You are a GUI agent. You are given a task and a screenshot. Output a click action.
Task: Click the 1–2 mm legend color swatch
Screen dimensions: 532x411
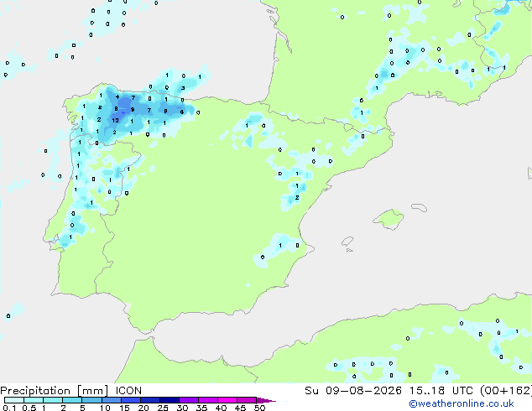(x=53, y=400)
